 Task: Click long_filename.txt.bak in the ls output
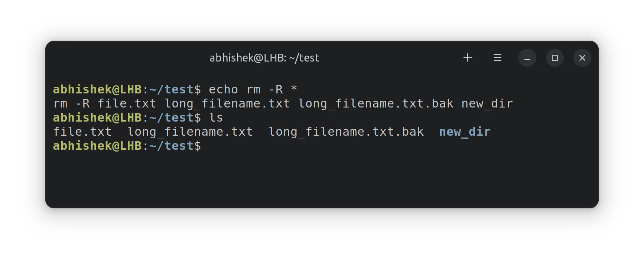pos(346,132)
